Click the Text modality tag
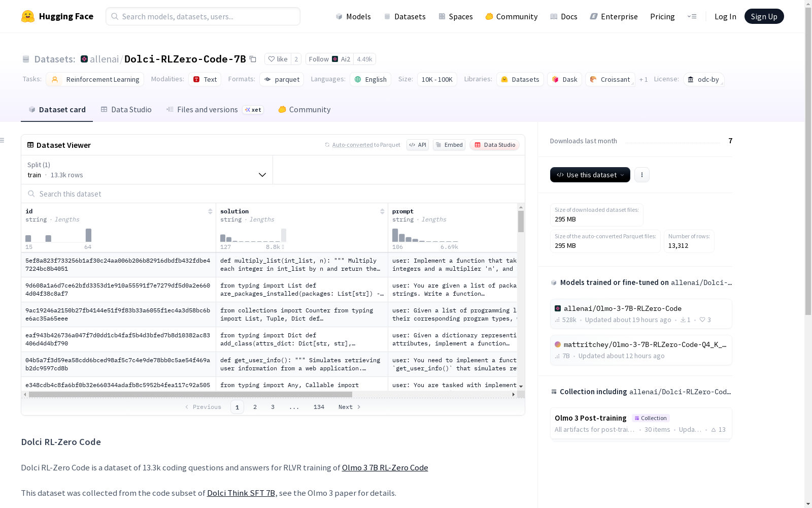This screenshot has width=812, height=508. point(205,79)
